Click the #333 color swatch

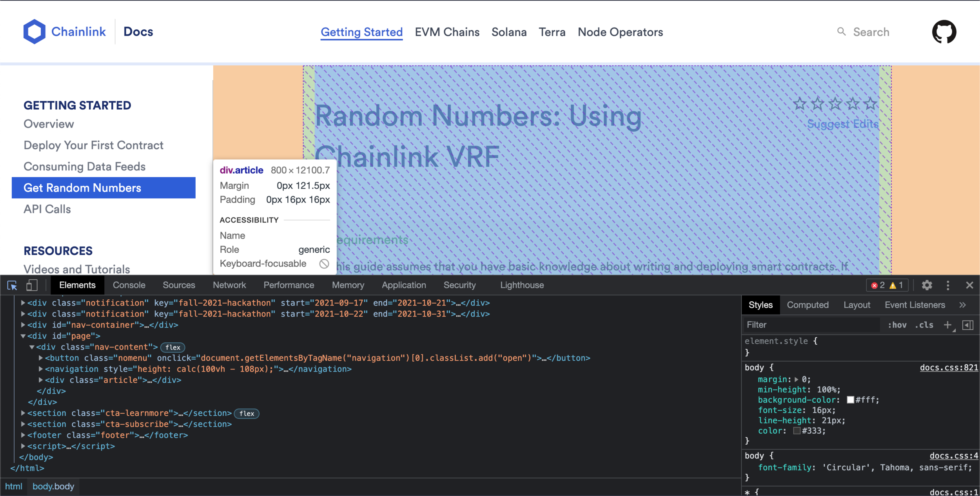tap(797, 431)
